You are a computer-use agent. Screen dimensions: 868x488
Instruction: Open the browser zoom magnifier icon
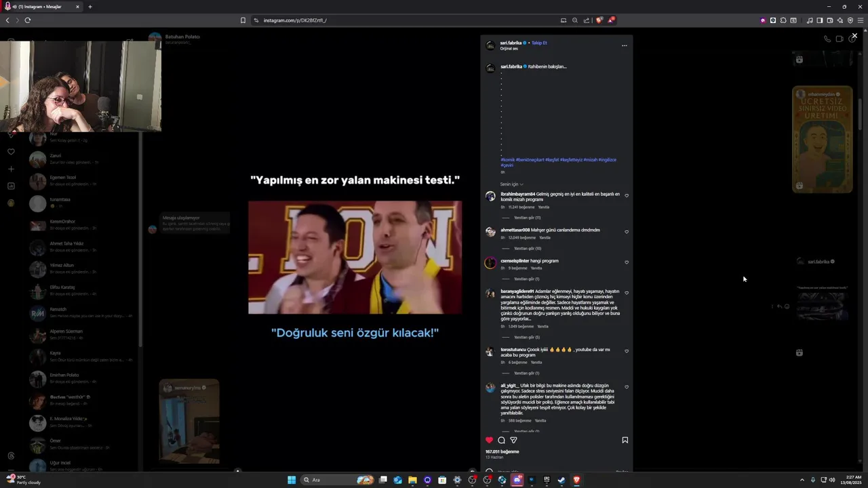(575, 20)
